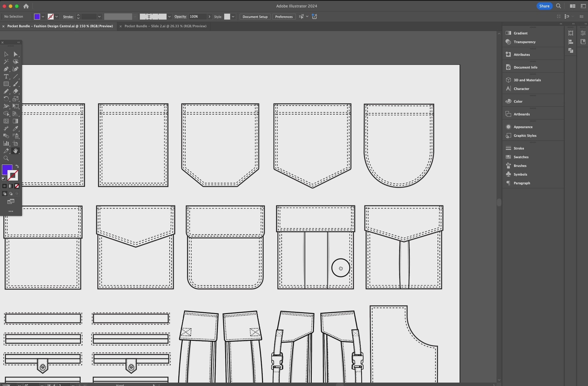The image size is (588, 386).
Task: Set fill mode to None
Action: (17, 186)
